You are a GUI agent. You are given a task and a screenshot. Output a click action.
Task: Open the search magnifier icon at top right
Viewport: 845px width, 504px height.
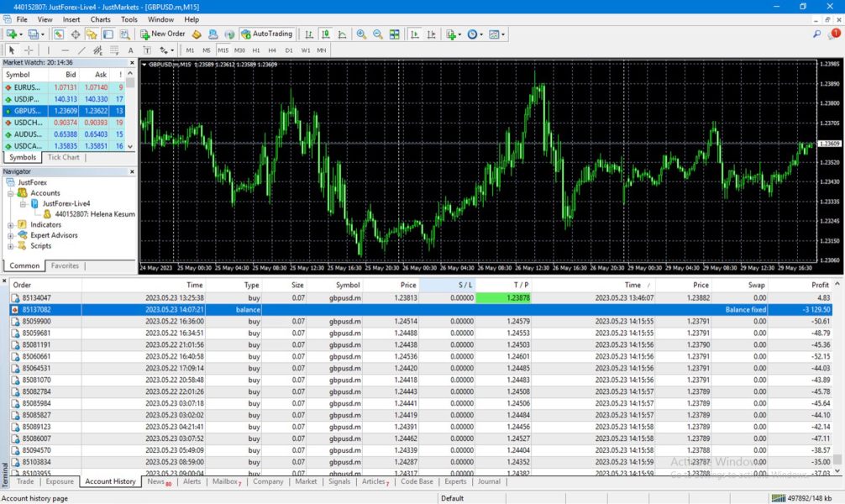(x=817, y=34)
